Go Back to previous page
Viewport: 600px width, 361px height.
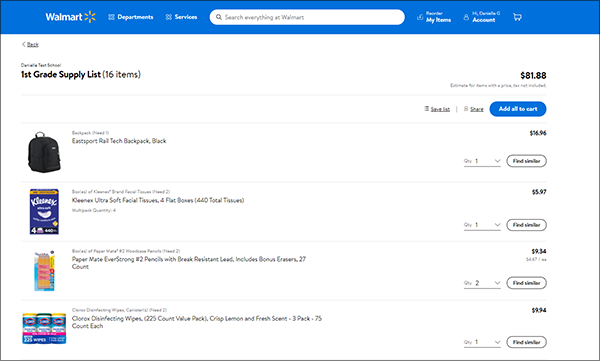pyautogui.click(x=30, y=44)
